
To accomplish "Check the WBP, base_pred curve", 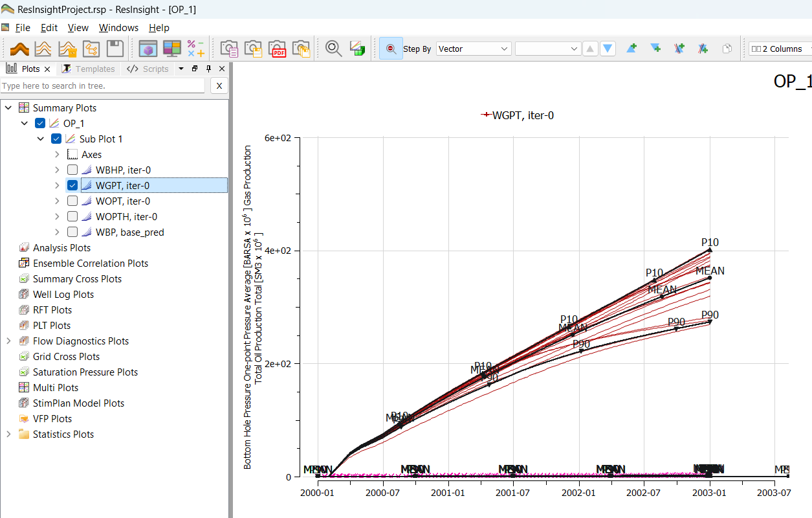I will (72, 231).
